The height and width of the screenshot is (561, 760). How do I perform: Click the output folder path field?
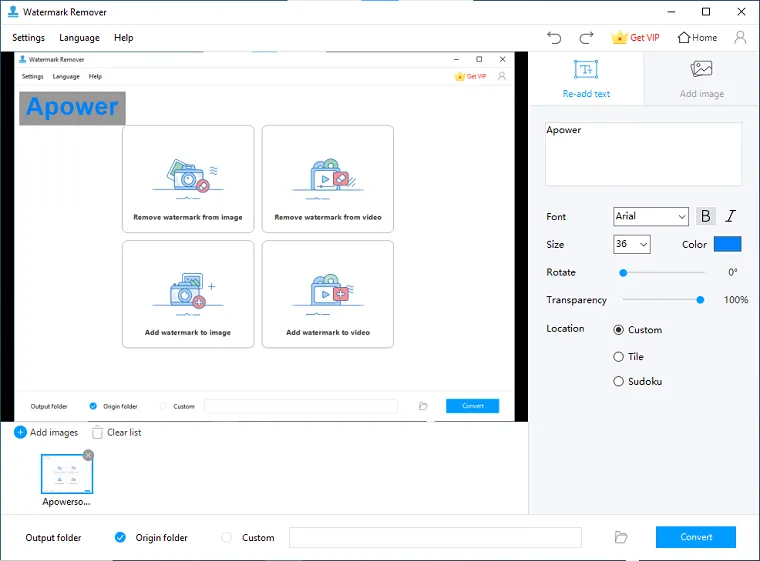(435, 537)
